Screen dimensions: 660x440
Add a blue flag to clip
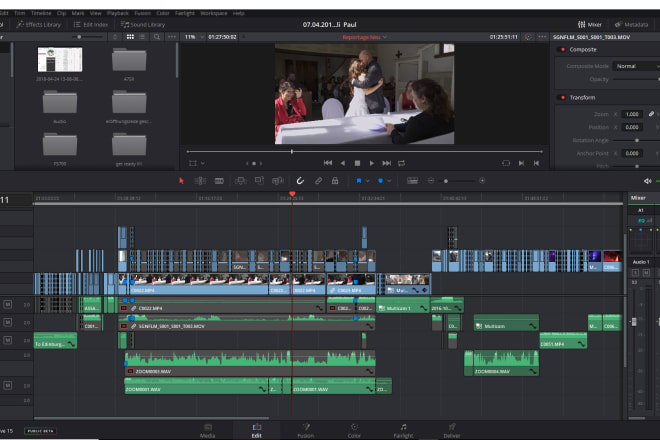pos(359,181)
